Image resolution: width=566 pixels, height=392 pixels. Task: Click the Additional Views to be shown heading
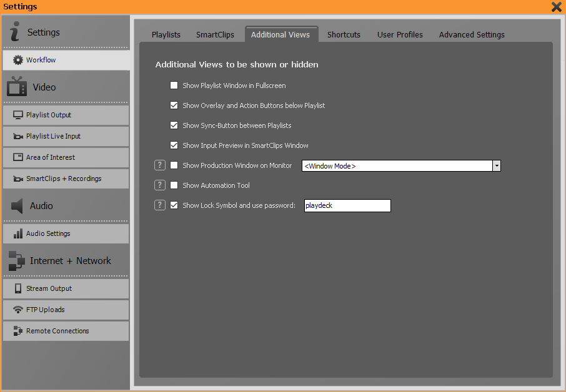[237, 64]
